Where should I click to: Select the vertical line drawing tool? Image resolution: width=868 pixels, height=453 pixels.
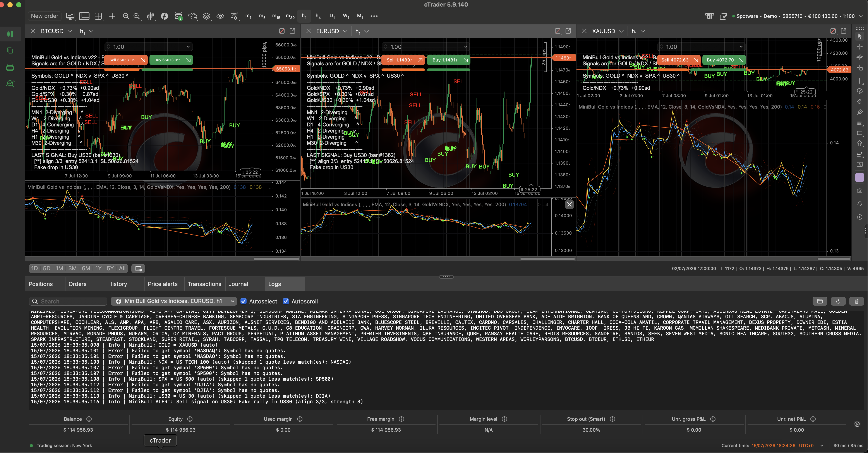pyautogui.click(x=859, y=81)
